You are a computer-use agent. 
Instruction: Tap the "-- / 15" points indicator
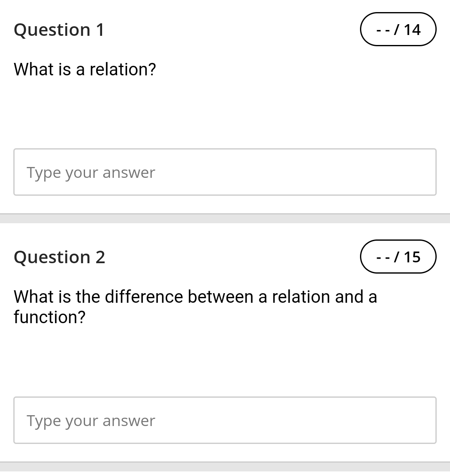point(398,257)
